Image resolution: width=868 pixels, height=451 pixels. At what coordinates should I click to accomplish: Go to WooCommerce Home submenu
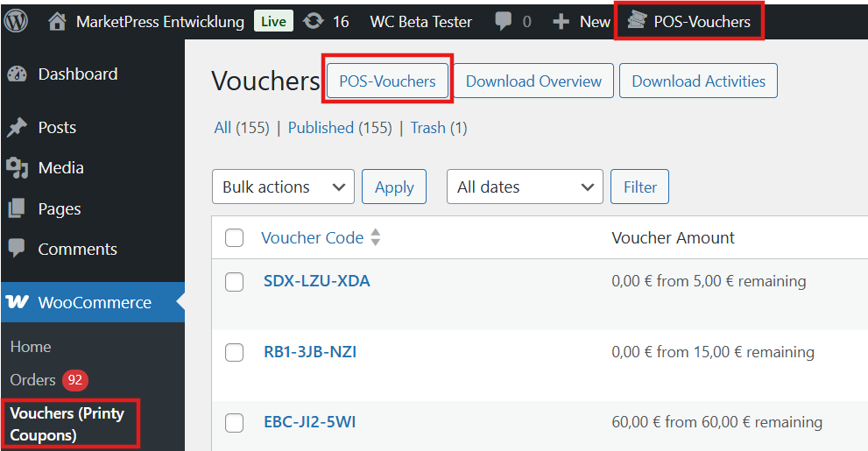point(31,347)
